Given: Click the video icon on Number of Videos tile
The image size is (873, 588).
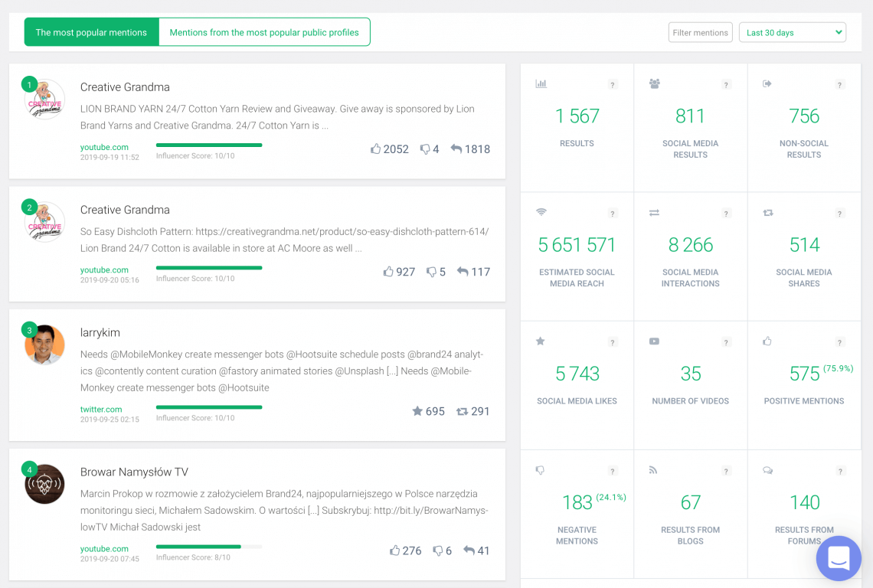Looking at the screenshot, I should [x=654, y=341].
